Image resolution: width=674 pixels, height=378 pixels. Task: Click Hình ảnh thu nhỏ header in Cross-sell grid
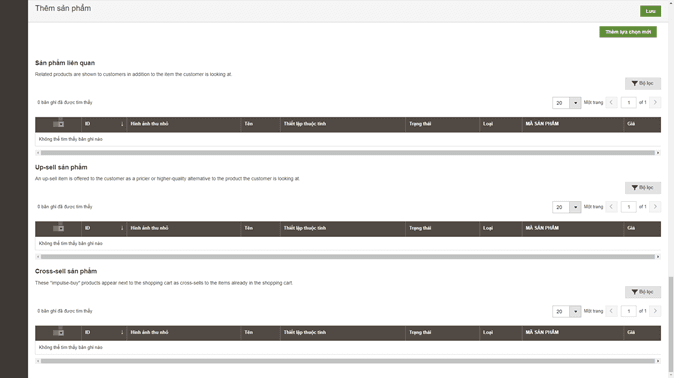click(184, 333)
